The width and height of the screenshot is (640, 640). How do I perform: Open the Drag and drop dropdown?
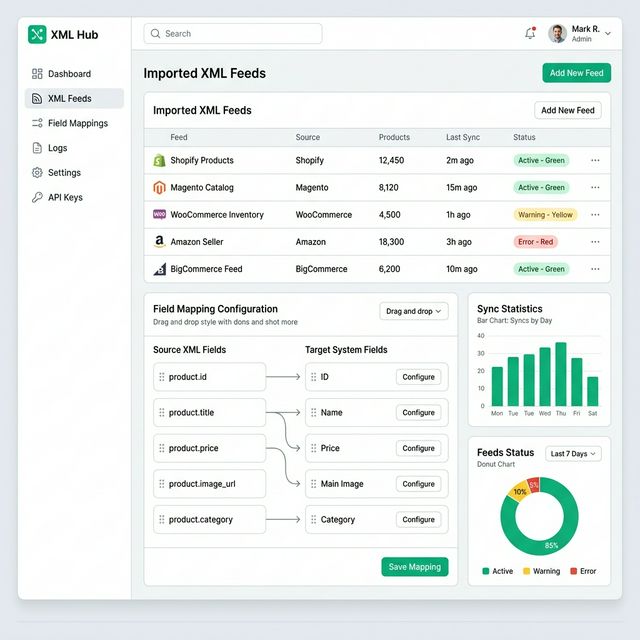414,311
